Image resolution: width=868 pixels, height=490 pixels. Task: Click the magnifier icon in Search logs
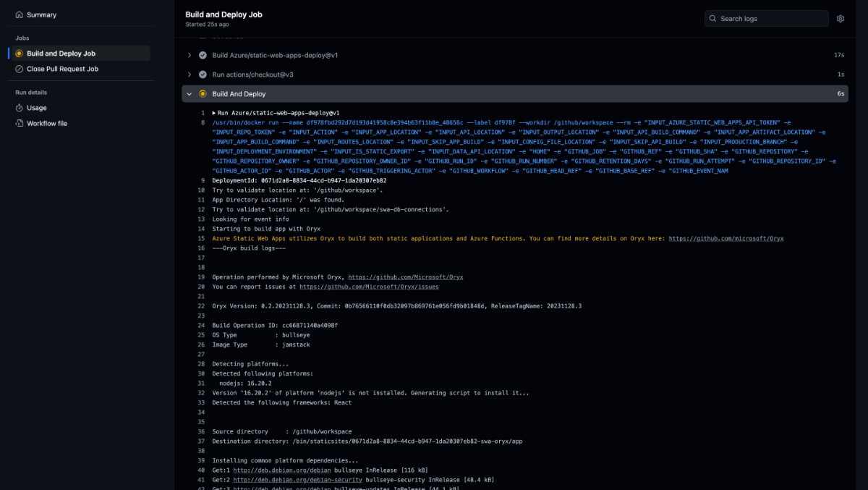713,18
